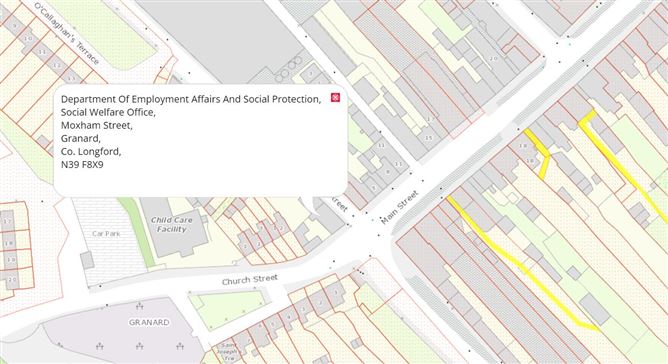Image resolution: width=668 pixels, height=364 pixels.
Task: Click the Saint Joseph's building label
Action: click(227, 352)
